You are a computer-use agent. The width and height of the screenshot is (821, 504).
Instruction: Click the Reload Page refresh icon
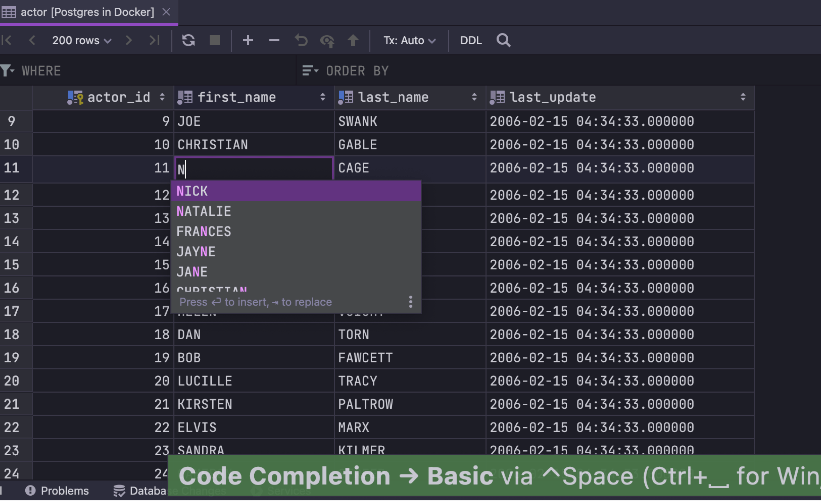pos(188,40)
